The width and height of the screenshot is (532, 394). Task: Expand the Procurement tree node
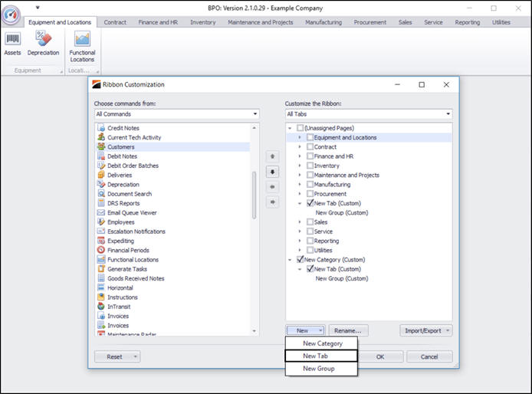click(x=300, y=194)
